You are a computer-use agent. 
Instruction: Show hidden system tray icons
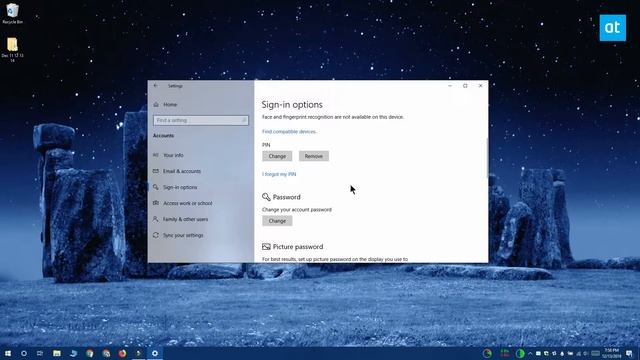530,353
